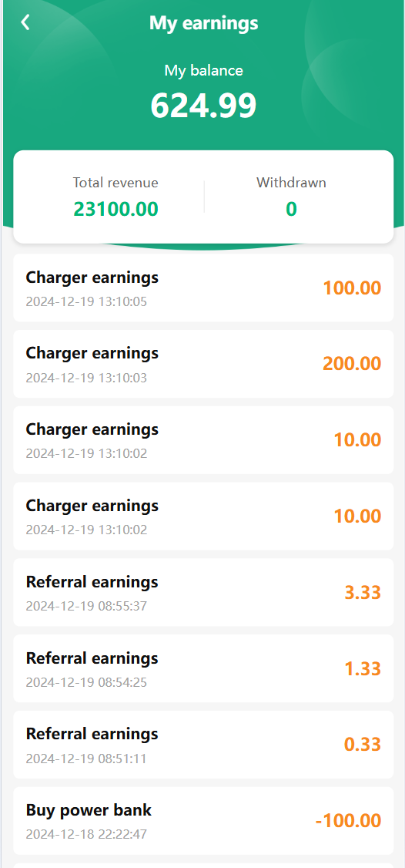
Task: Select the Charger earnings 200.00 entry
Action: [x=203, y=364]
